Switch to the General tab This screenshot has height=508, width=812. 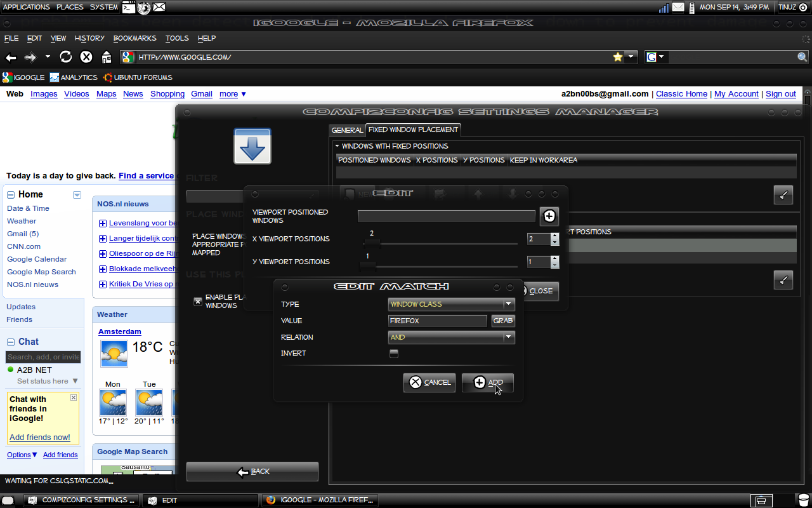[347, 130]
